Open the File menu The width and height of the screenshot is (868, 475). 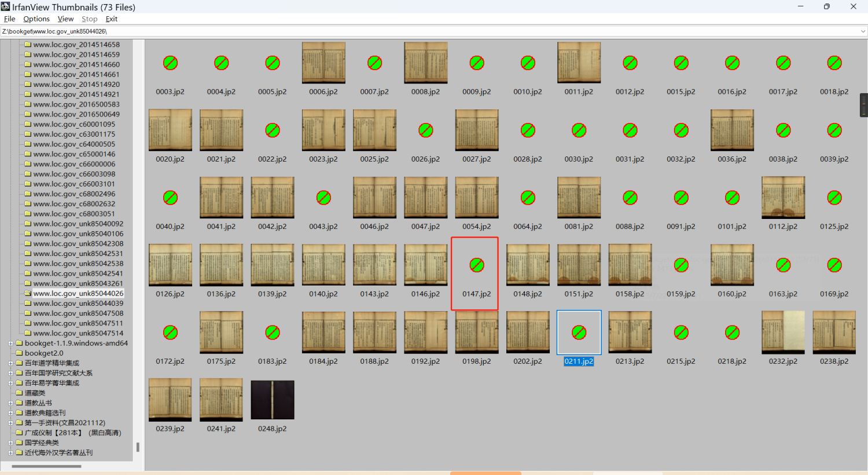[x=9, y=19]
